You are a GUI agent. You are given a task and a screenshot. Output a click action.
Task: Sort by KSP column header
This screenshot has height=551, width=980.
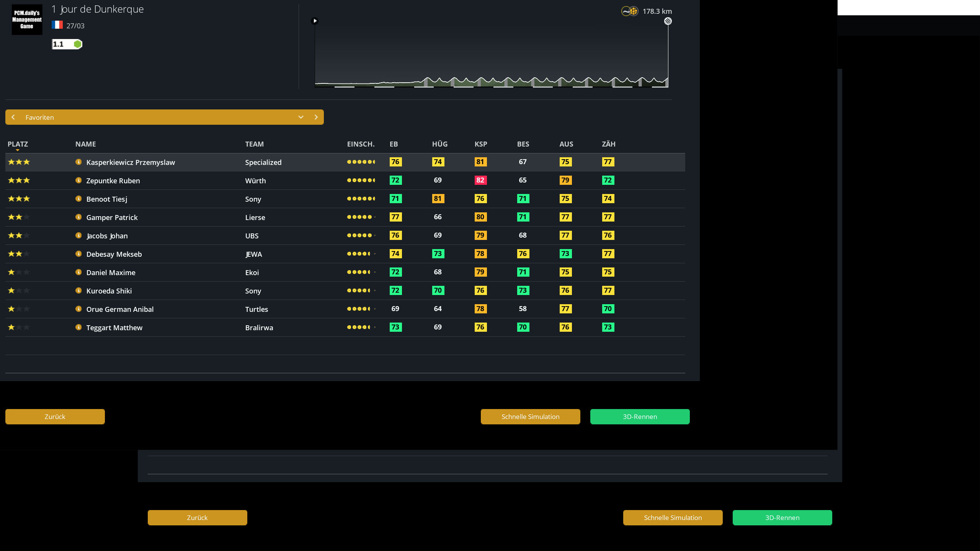coord(481,144)
